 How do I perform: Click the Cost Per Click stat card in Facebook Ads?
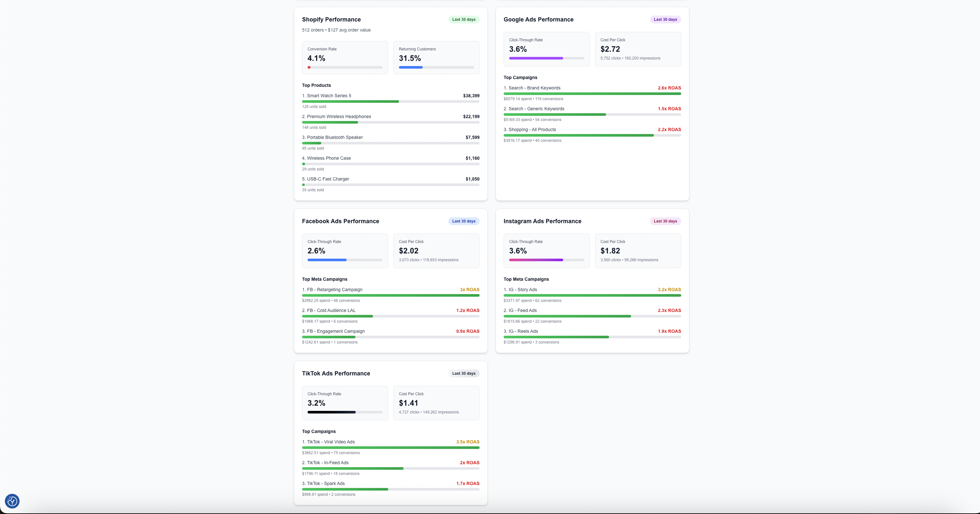click(x=436, y=250)
